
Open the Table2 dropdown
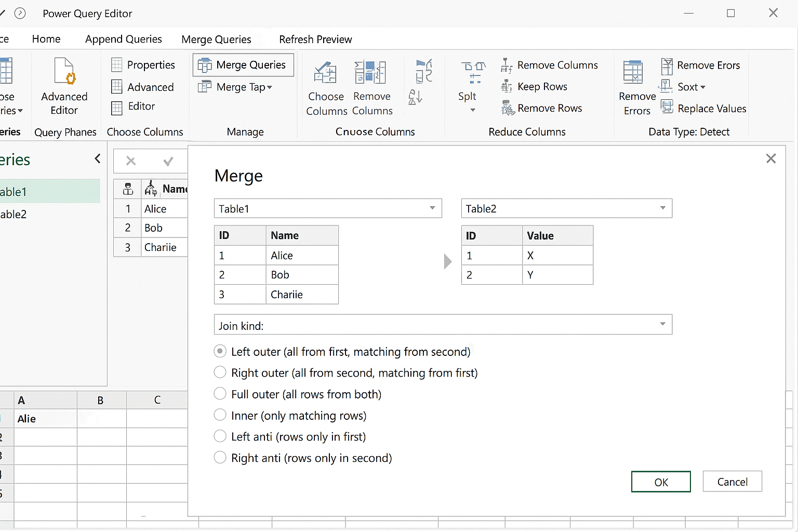tap(567, 208)
